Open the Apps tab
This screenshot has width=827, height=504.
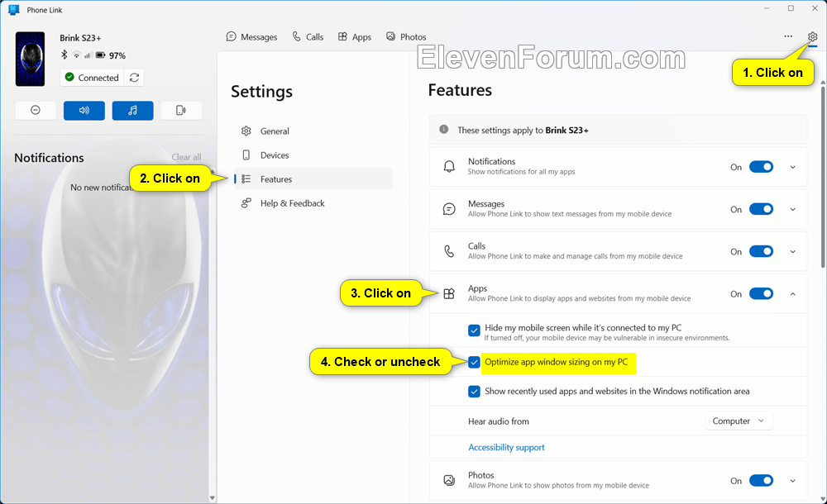(x=355, y=37)
